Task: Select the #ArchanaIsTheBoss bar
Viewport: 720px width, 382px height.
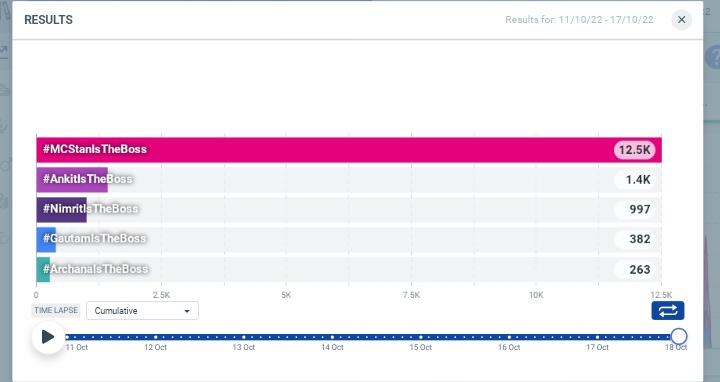Action: pyautogui.click(x=43, y=270)
